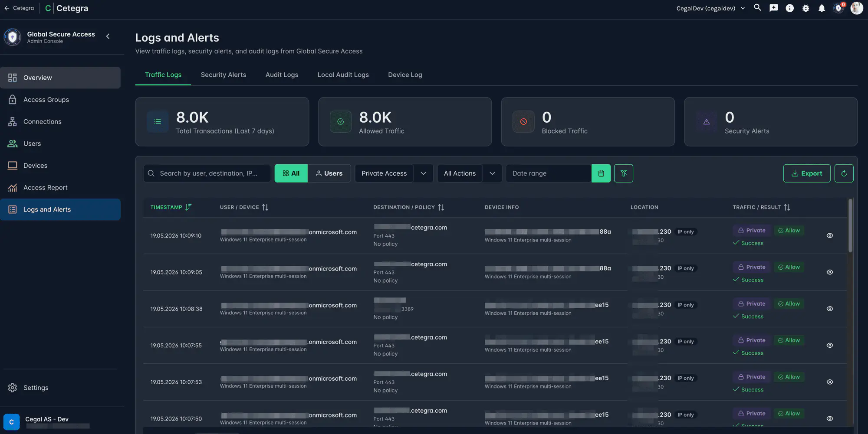Screen dimensions: 868x434
Task: View details of the 10:07:55 log entry
Action: pos(829,346)
